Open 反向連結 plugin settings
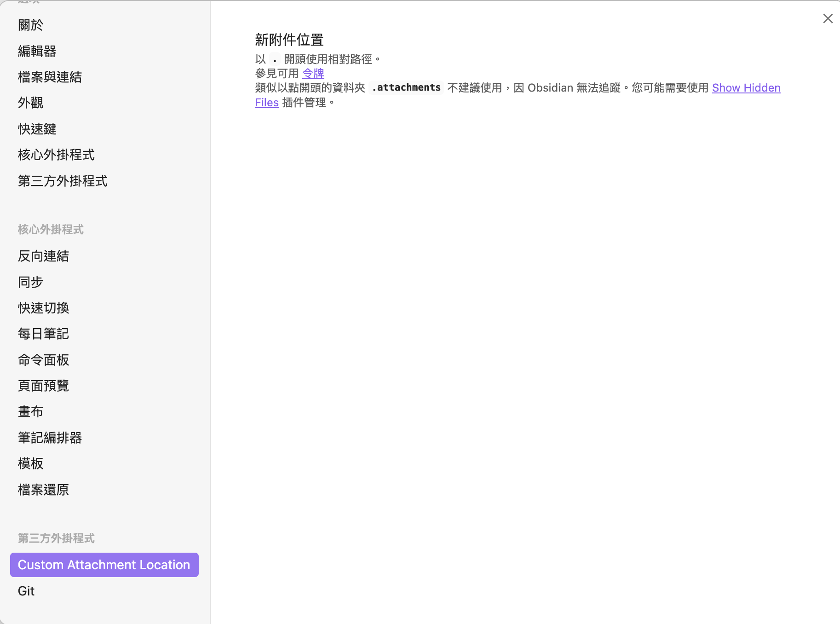This screenshot has width=840, height=624. (x=43, y=256)
